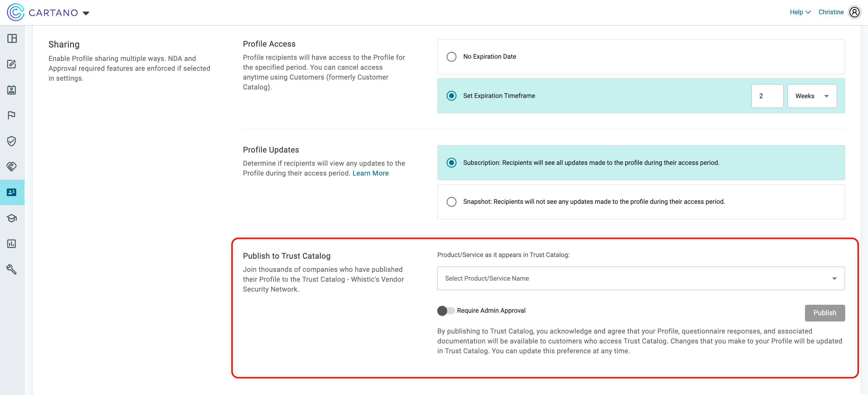
Task: Select the flag icon in sidebar
Action: click(12, 115)
